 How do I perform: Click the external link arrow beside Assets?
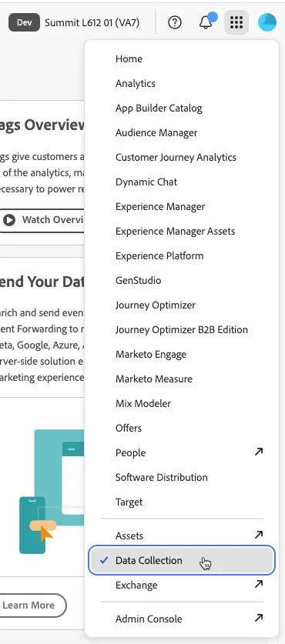tap(259, 536)
